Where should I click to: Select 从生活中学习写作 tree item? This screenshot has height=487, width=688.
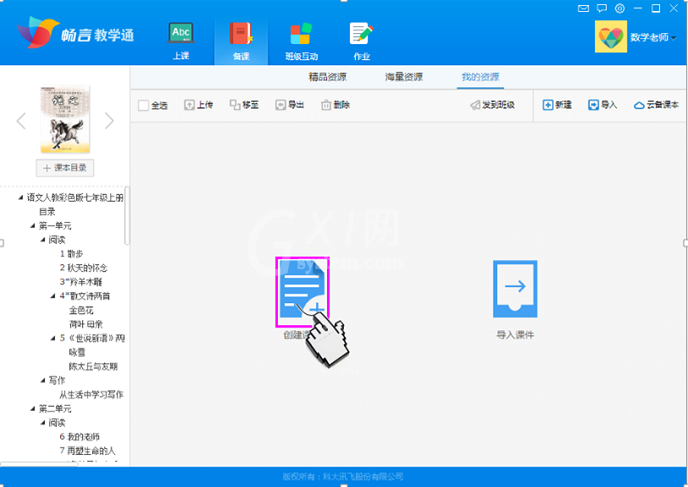(91, 394)
